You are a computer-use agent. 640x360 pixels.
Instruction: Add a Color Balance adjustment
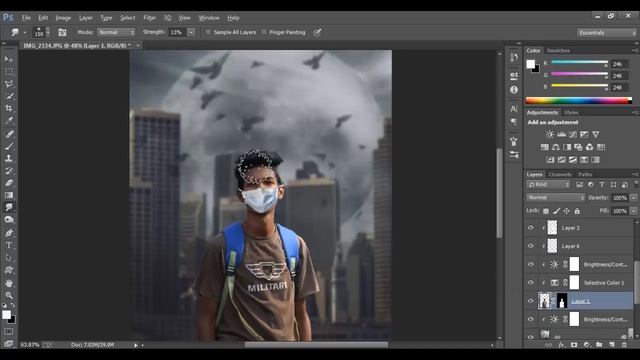click(x=556, y=147)
